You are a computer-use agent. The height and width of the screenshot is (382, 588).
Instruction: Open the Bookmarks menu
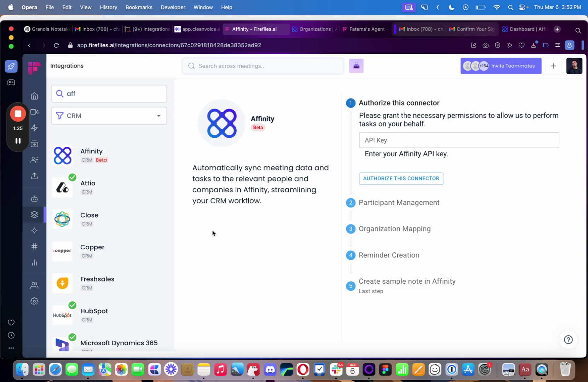pos(139,7)
